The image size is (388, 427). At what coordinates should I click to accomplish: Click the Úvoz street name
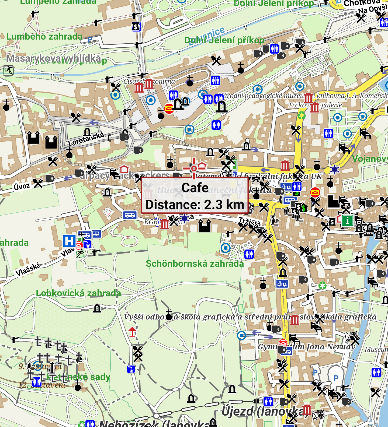coord(22,186)
